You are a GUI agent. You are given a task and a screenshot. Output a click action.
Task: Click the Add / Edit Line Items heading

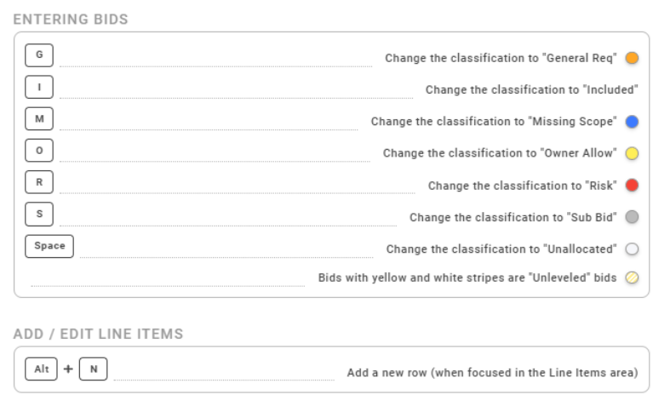(x=98, y=334)
